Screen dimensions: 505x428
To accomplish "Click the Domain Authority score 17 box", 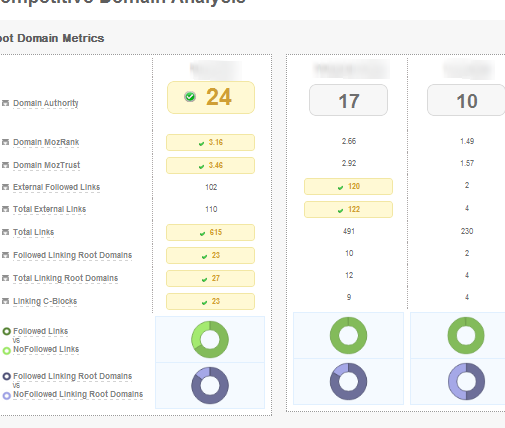I will pos(348,100).
